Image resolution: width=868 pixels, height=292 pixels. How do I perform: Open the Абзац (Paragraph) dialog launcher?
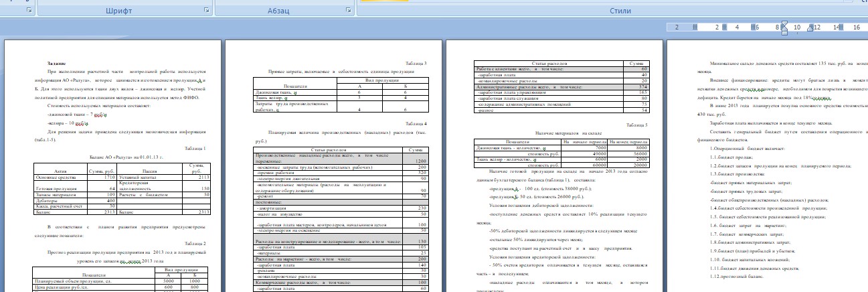click(349, 12)
